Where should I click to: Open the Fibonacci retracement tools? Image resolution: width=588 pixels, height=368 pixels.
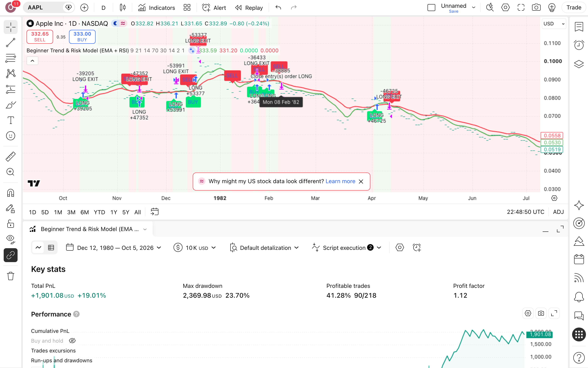coord(10,58)
